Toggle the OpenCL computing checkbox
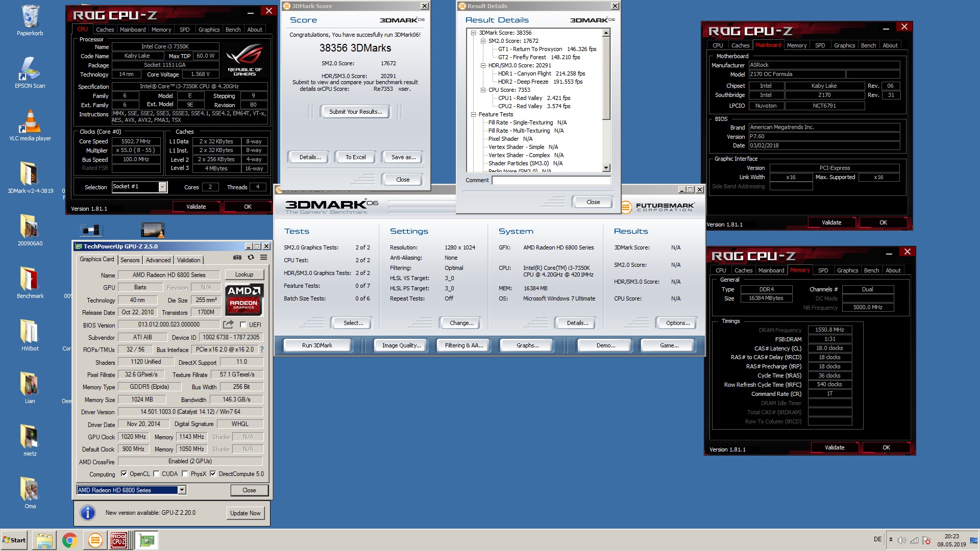This screenshot has height=551, width=980. click(x=124, y=474)
